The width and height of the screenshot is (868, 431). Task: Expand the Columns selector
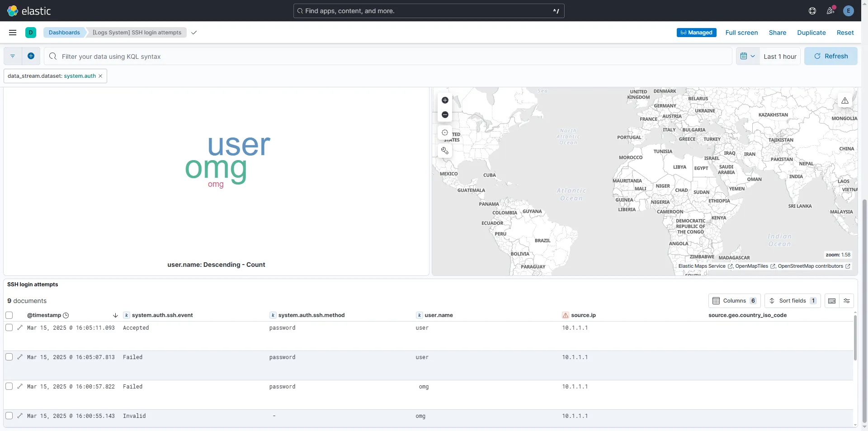click(x=734, y=301)
